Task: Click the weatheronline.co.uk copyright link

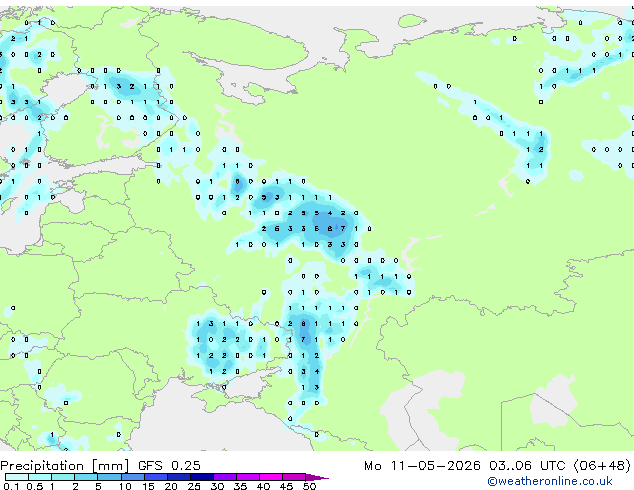Action: tap(550, 481)
